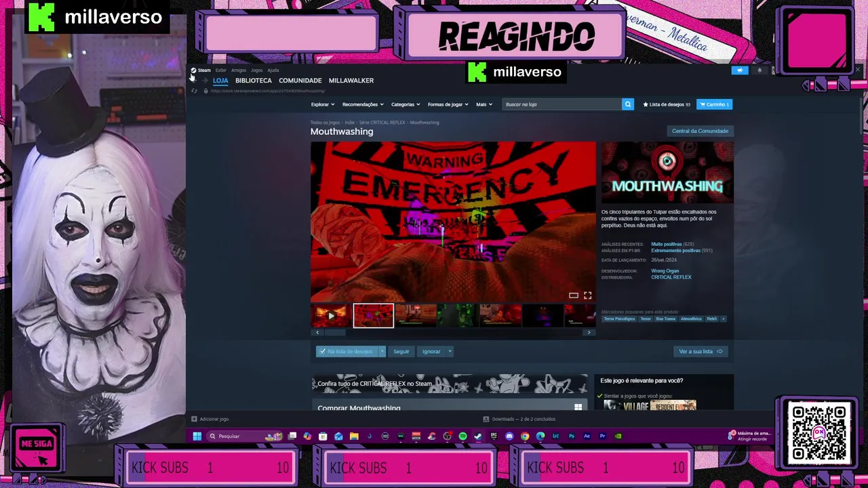
Task: Expand wishlist button dropdown arrow
Action: (382, 351)
